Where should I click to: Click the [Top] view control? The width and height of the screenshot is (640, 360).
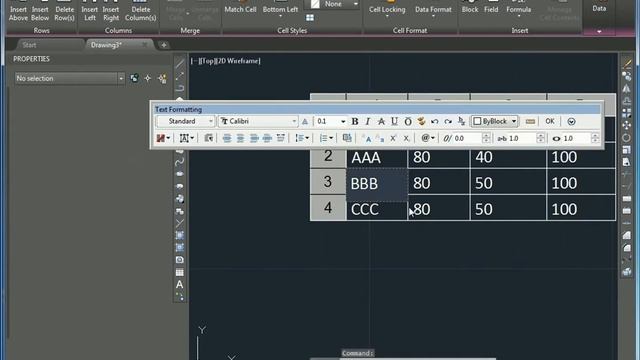[207, 61]
